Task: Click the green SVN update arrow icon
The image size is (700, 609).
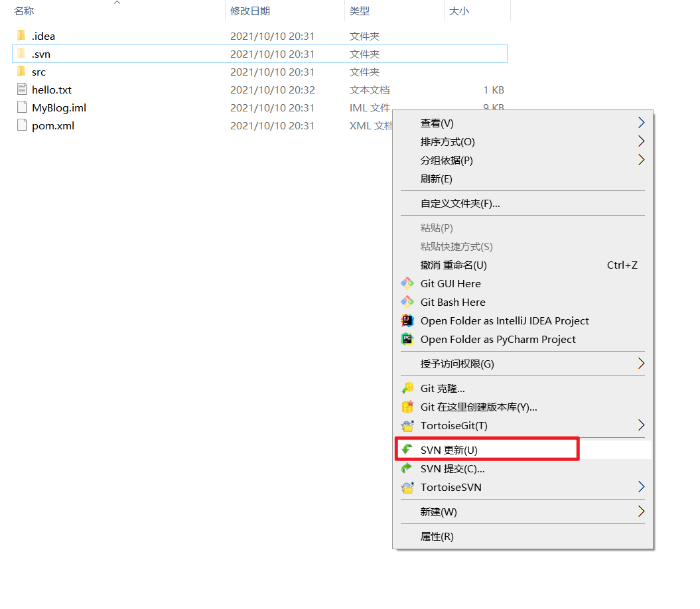Action: 407,450
